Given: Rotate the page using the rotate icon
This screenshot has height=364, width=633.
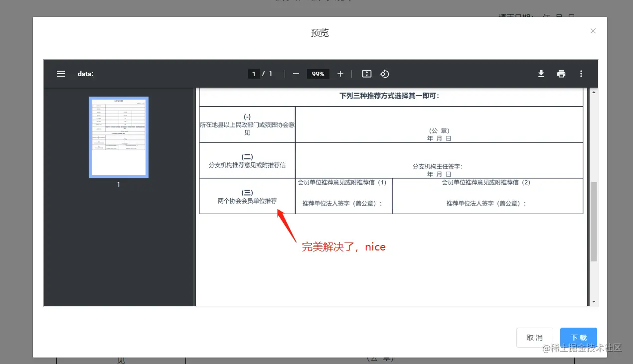Looking at the screenshot, I should tap(384, 74).
